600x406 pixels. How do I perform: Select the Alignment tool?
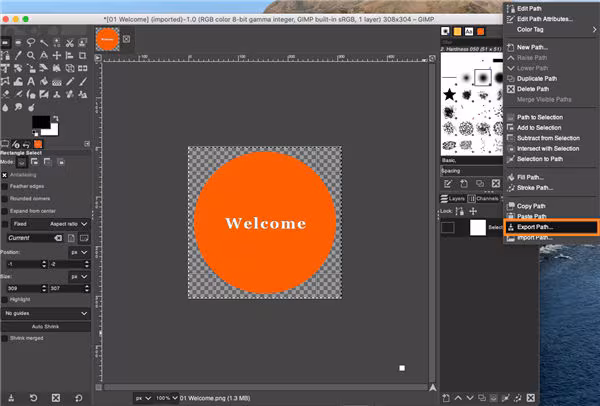70,55
